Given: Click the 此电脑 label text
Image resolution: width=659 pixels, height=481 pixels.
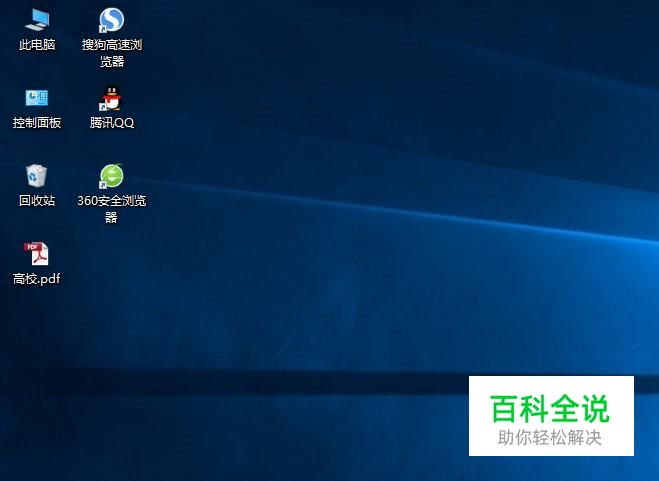Looking at the screenshot, I should [x=37, y=45].
